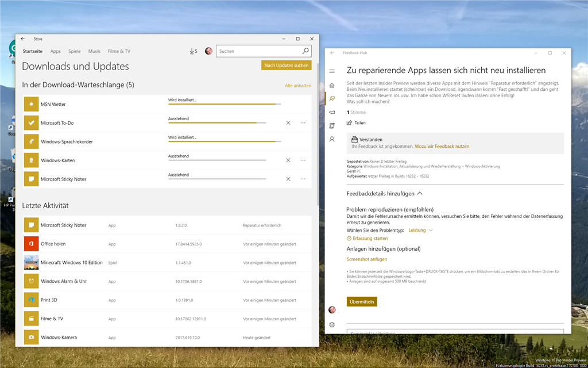Click Nach Updates suchen button
Viewport: 588px width, 368px height.
click(x=286, y=66)
